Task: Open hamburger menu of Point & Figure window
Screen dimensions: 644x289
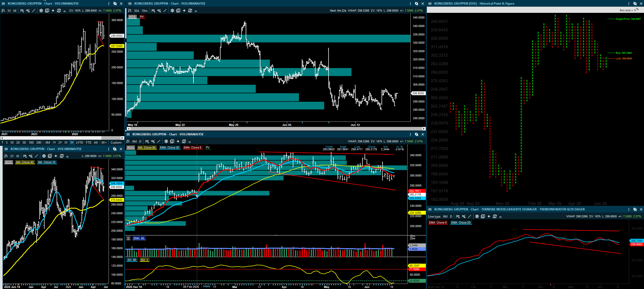Action: coord(430,4)
